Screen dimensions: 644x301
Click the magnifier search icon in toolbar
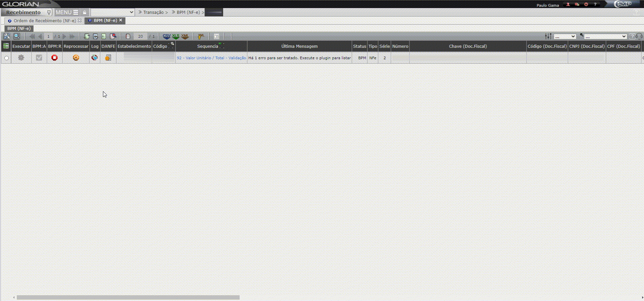click(16, 36)
